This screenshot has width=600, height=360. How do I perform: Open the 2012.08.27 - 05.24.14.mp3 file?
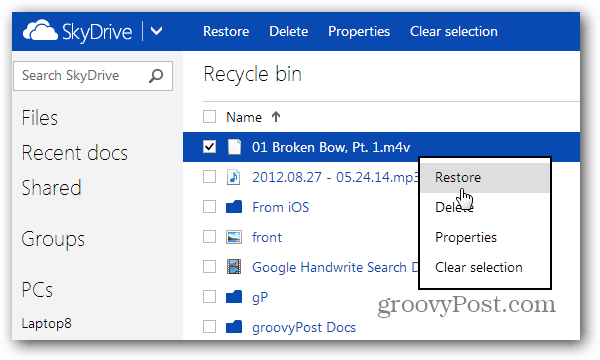point(336,177)
